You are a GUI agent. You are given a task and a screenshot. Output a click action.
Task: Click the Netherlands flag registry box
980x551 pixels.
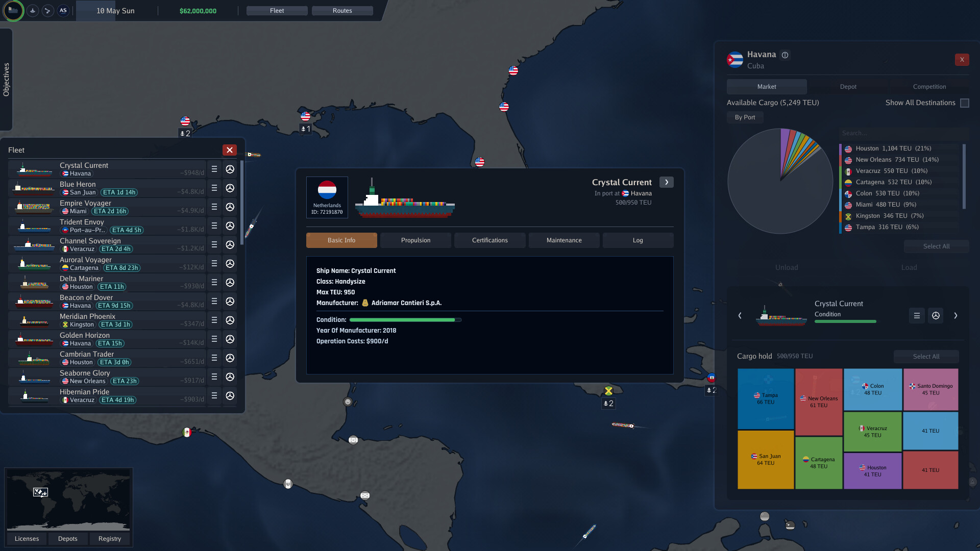coord(327,197)
